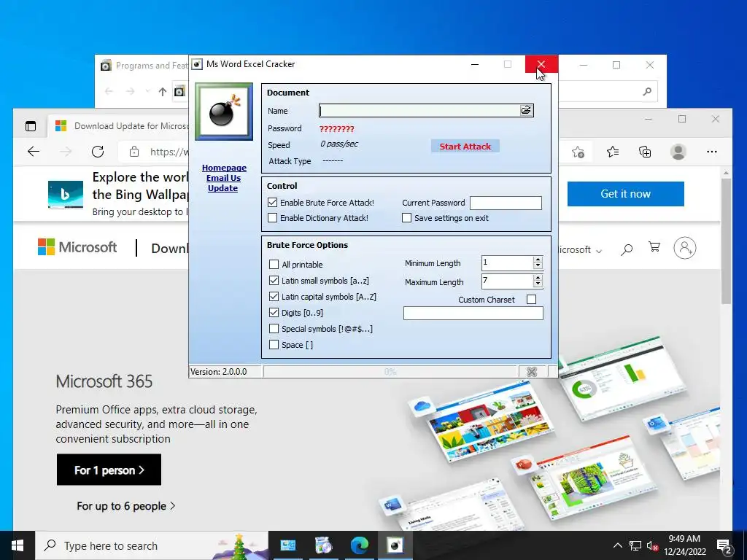Open the search icon on Microsoft page
Screen dimensions: 747x560
[627, 249]
